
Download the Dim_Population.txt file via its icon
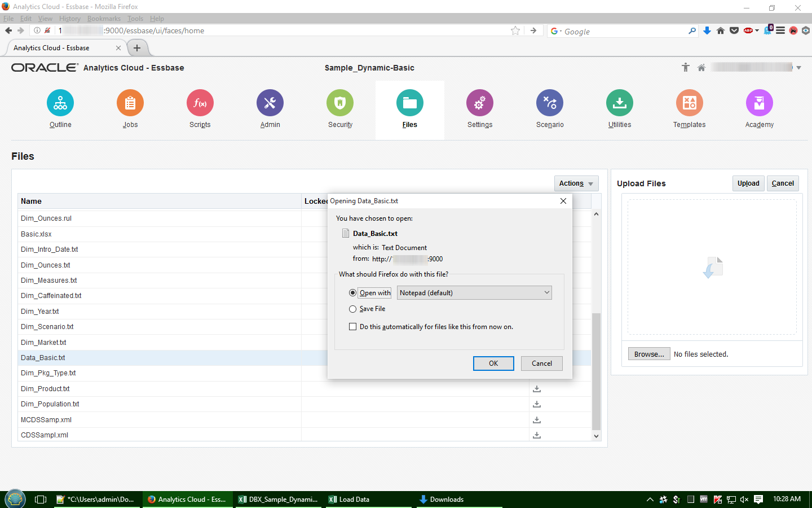point(537,404)
